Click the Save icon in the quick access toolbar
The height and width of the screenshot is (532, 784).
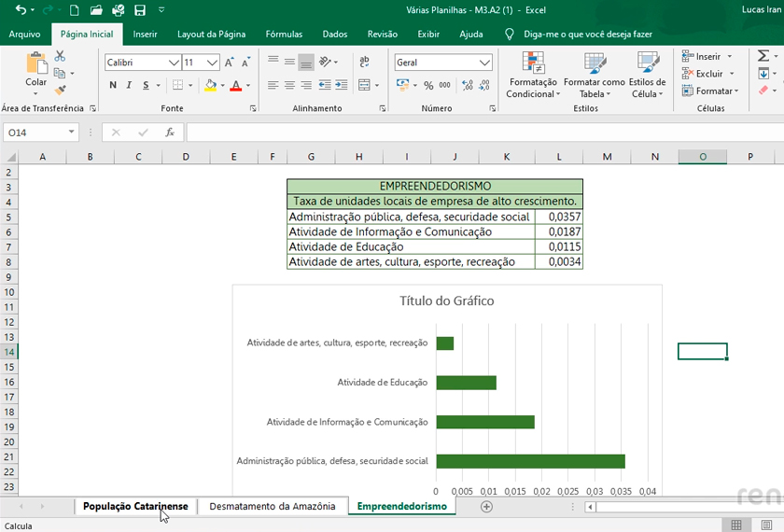coord(140,10)
